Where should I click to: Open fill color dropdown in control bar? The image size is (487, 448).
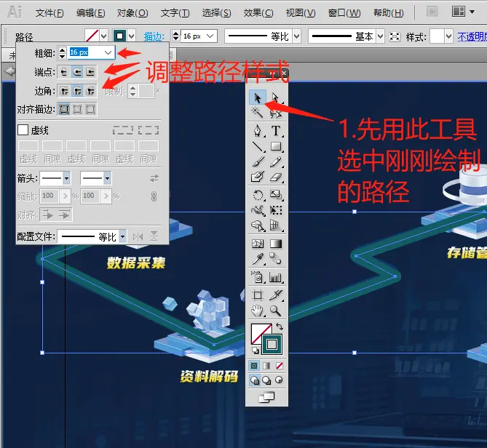[104, 36]
